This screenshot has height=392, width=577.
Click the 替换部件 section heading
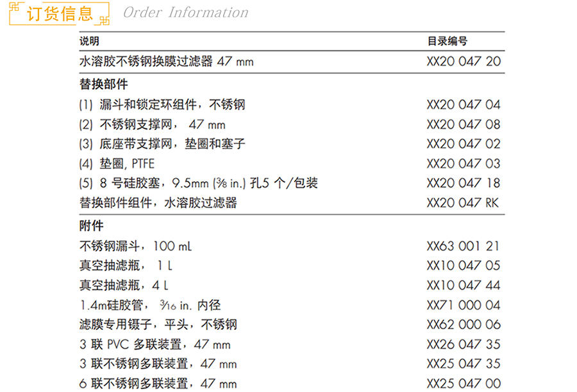(x=103, y=85)
